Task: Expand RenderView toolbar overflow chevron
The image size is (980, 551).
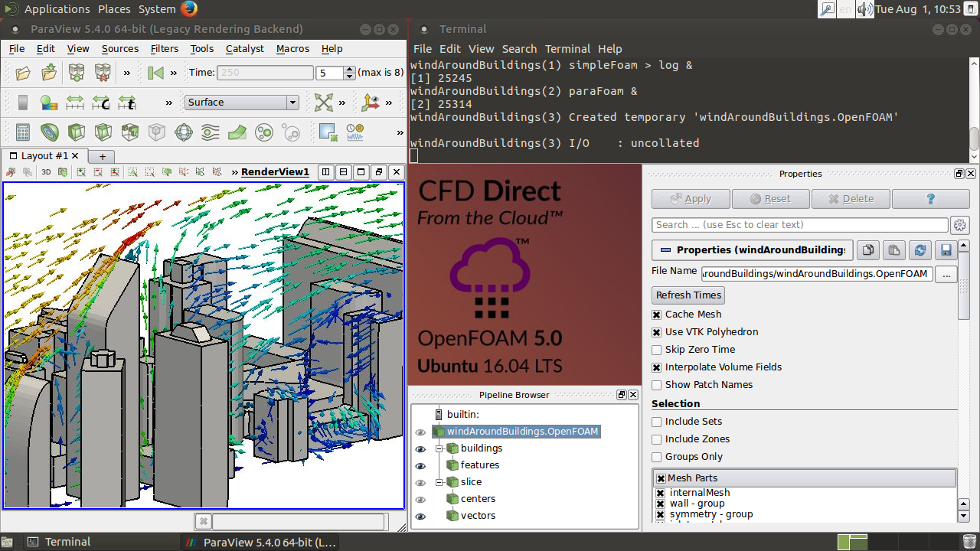Action: click(235, 172)
